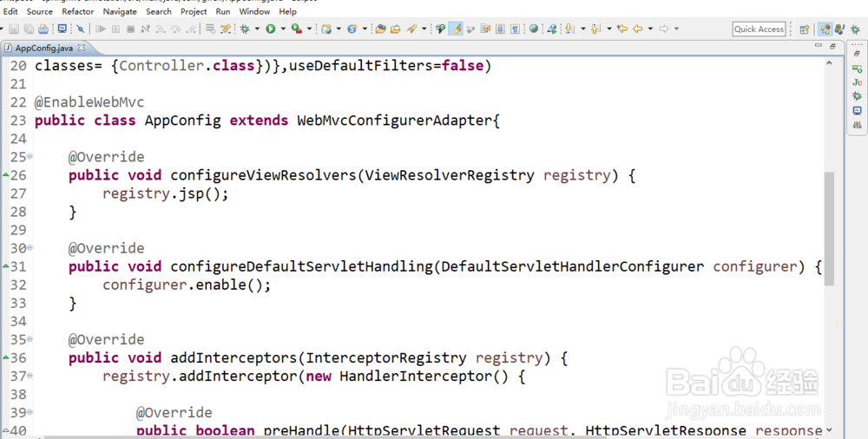Image resolution: width=868 pixels, height=439 pixels.
Task: Collapse anonymous class at line 37
Action: (30, 376)
